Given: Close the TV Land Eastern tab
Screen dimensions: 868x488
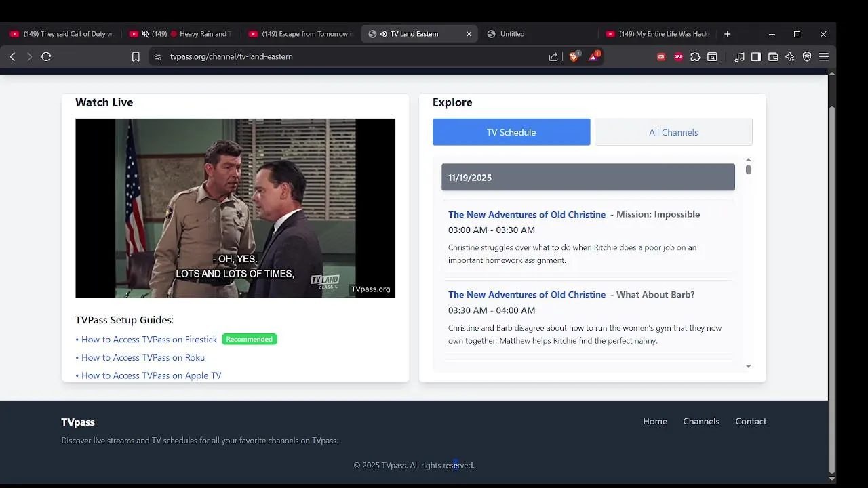Looking at the screenshot, I should 469,34.
